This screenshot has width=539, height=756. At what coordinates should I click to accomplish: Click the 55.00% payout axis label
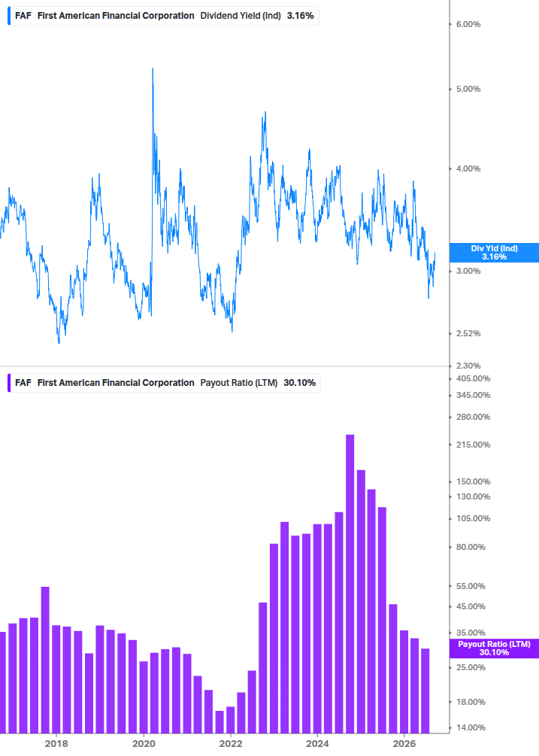[471, 586]
